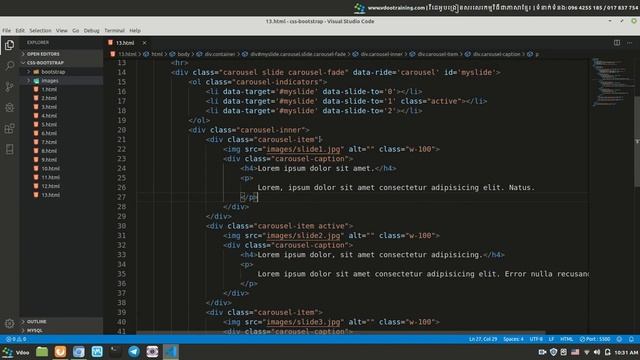This screenshot has height=360, width=640.
Task: Open the View menu
Action: click(x=62, y=31)
